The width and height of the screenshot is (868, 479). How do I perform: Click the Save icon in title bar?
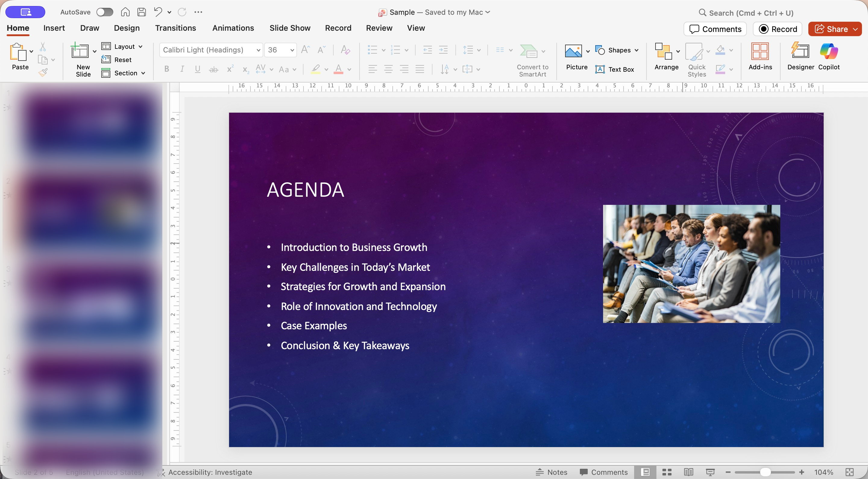point(142,12)
